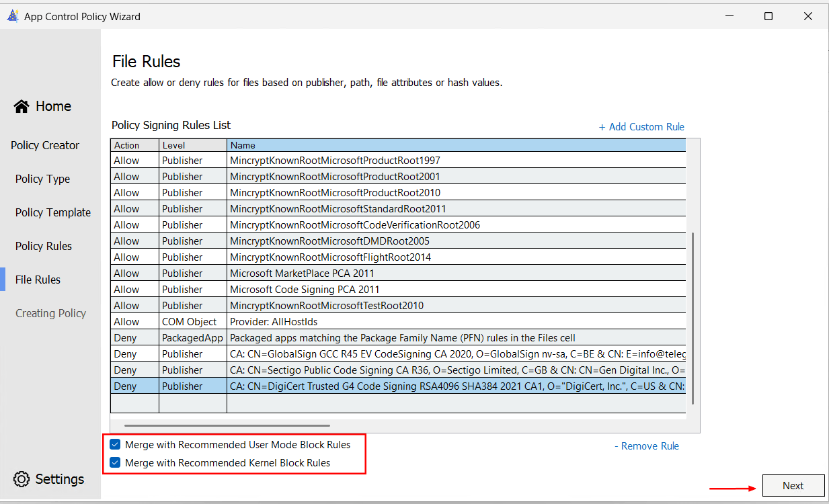
Task: Click the Next button
Action: 793,485
